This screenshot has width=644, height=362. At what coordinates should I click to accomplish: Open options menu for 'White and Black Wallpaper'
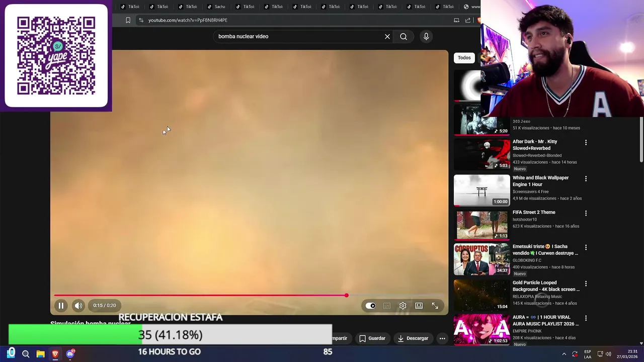pos(586,179)
